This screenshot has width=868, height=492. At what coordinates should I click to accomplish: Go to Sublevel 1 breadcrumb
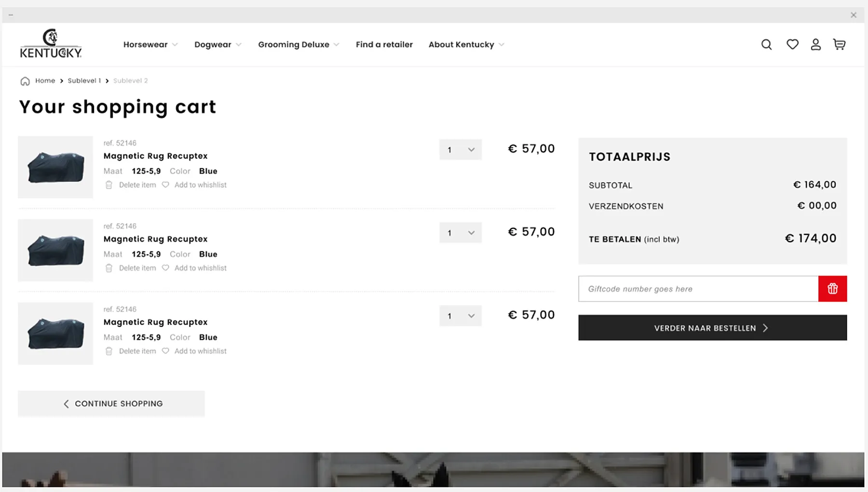coord(84,81)
